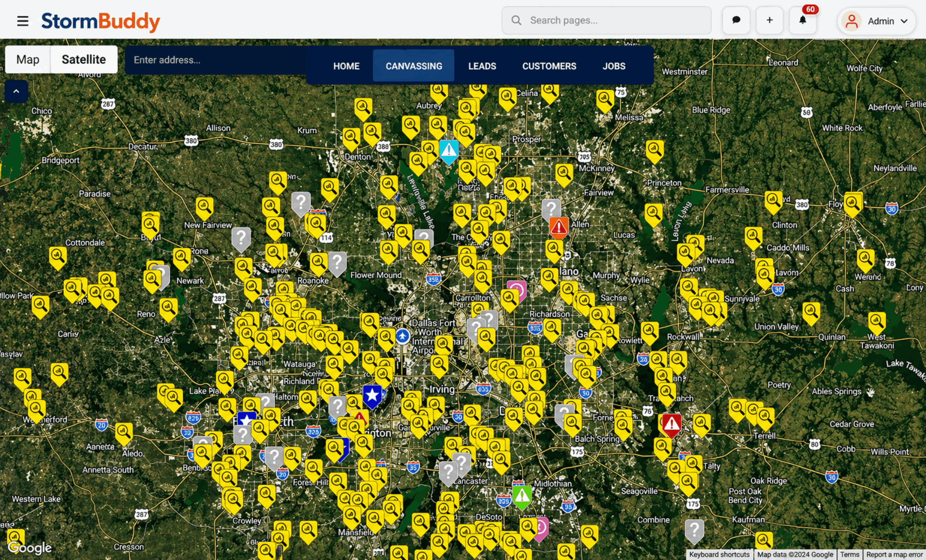926x560 pixels.
Task: Click the yellow marker near Reno
Action: pos(168,309)
